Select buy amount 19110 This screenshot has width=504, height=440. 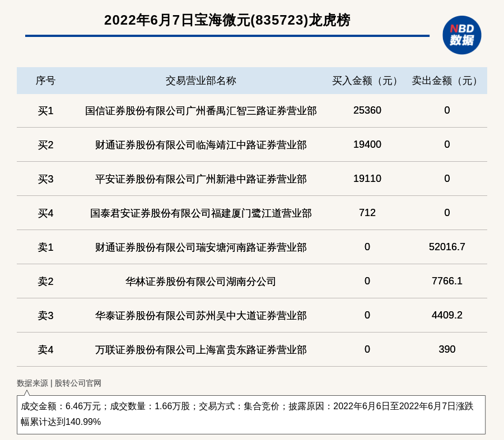tap(367, 179)
